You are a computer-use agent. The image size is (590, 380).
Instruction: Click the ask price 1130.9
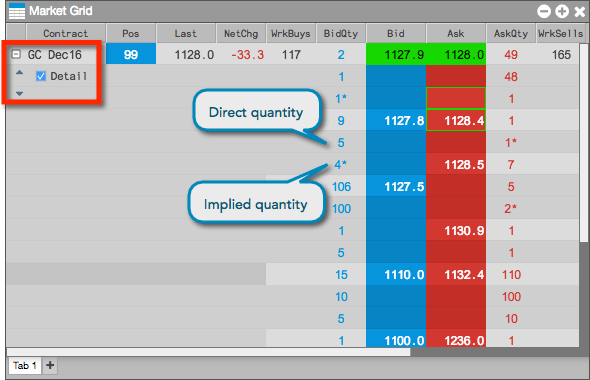tap(456, 230)
